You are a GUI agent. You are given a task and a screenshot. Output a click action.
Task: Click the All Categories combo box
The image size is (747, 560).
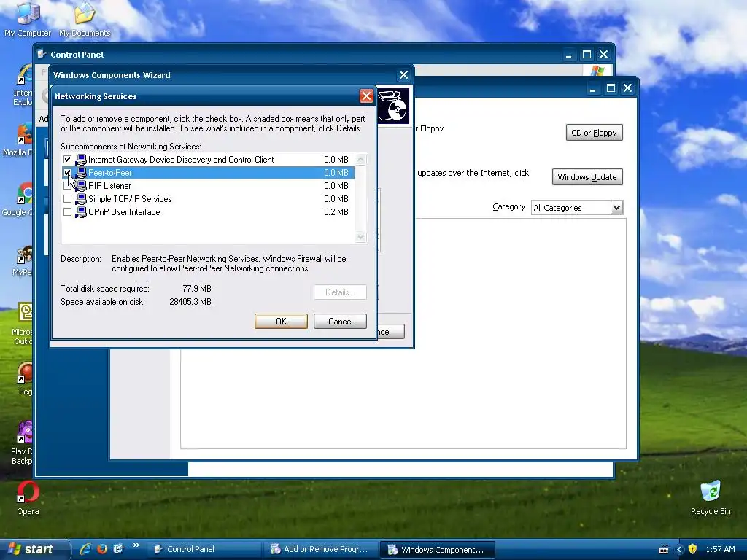577,208
